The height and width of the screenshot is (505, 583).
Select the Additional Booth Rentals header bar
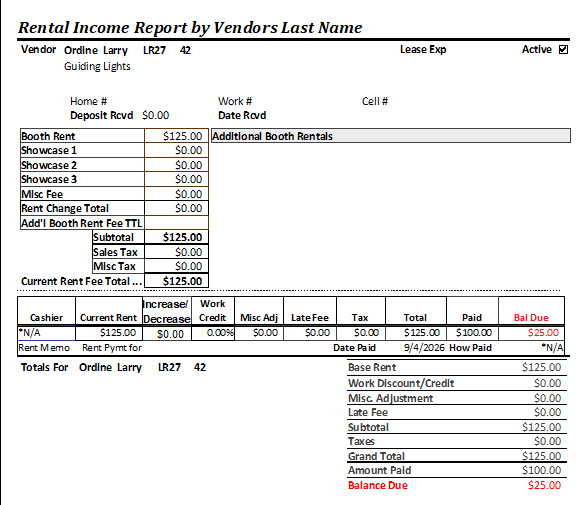click(391, 136)
